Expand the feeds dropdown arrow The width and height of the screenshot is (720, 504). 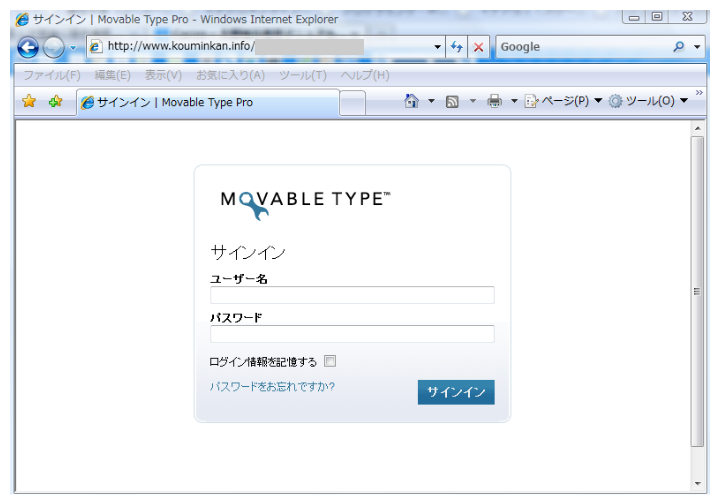tap(472, 101)
